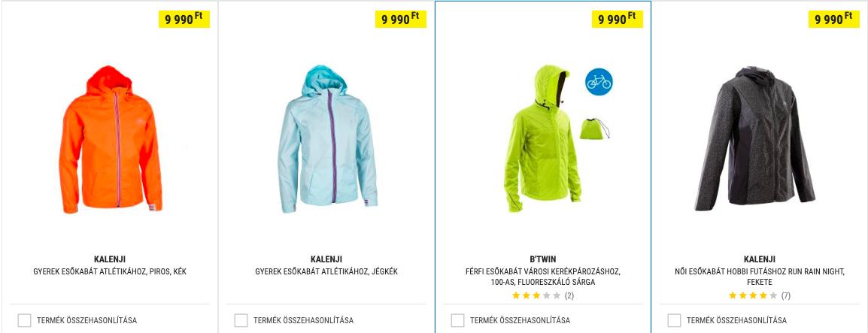Click the yellow 9 990 Ft tag on orange jacket
868x333 pixels.
point(184,20)
